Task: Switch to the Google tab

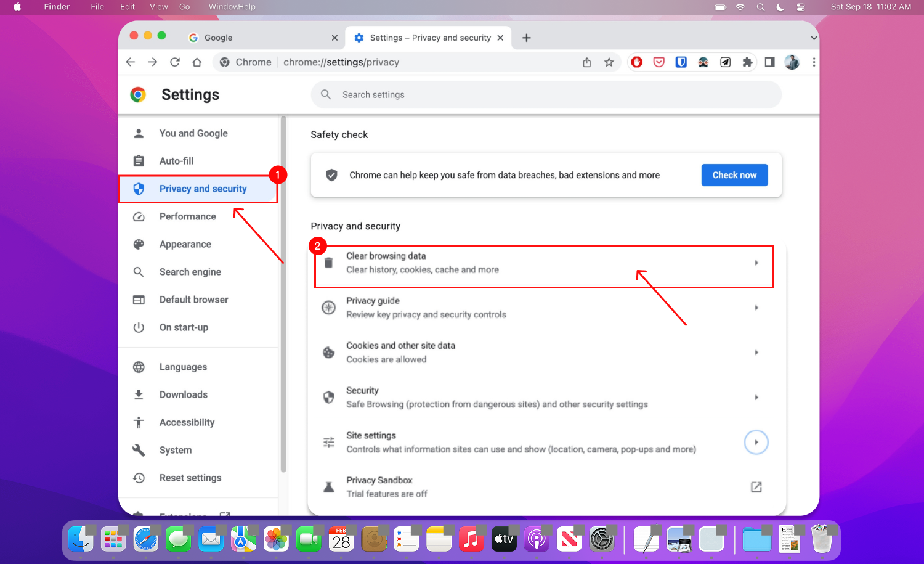Action: 262,38
